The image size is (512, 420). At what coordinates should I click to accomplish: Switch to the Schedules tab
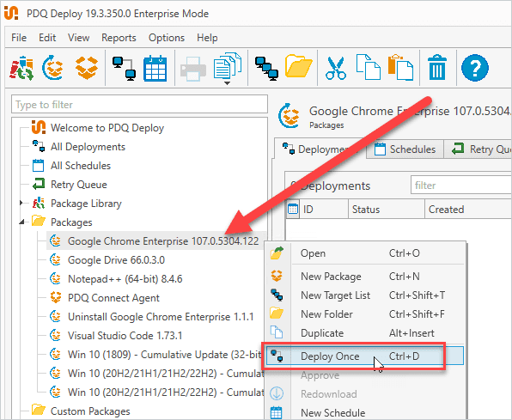[405, 149]
